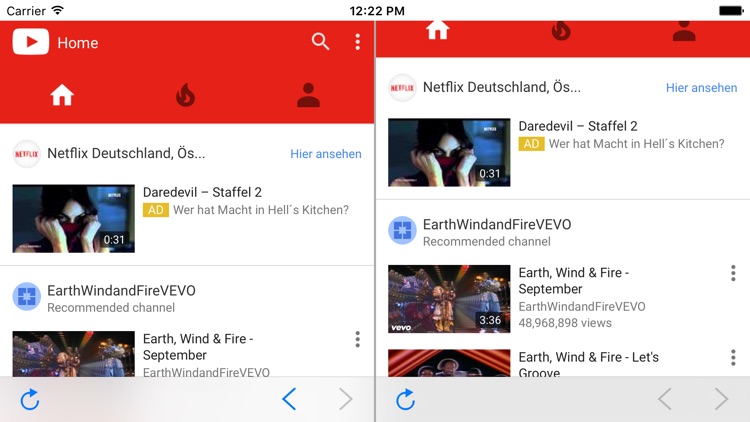The width and height of the screenshot is (750, 422).
Task: Click '48,968,898 views' text
Action: [x=565, y=323]
